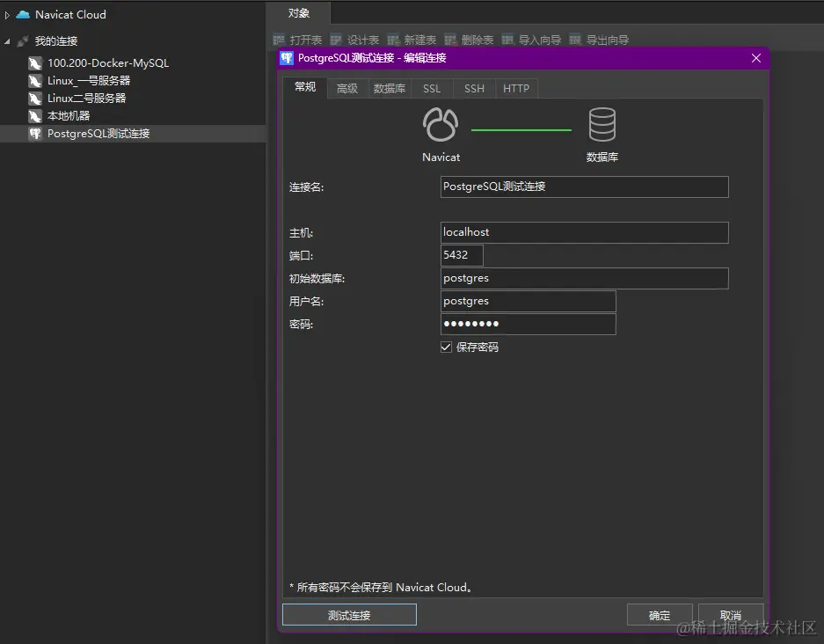
Task: Open the SSL tab
Action: [x=432, y=88]
